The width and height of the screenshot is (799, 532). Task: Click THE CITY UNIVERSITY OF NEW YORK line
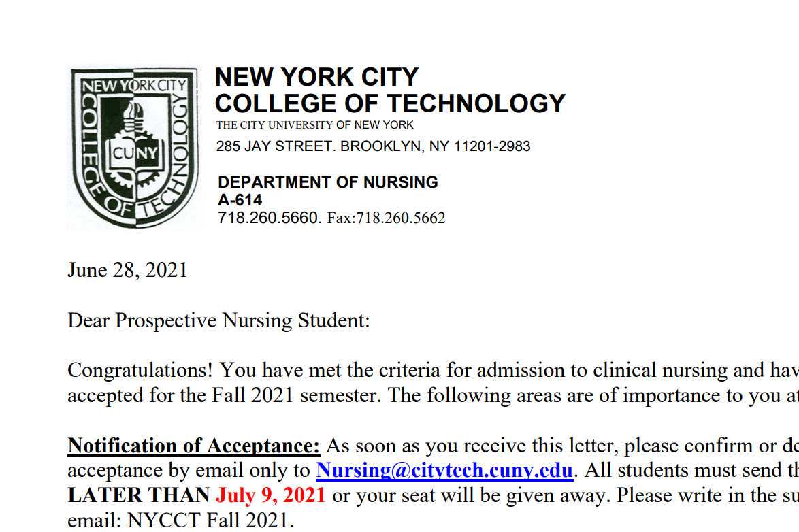tap(314, 125)
